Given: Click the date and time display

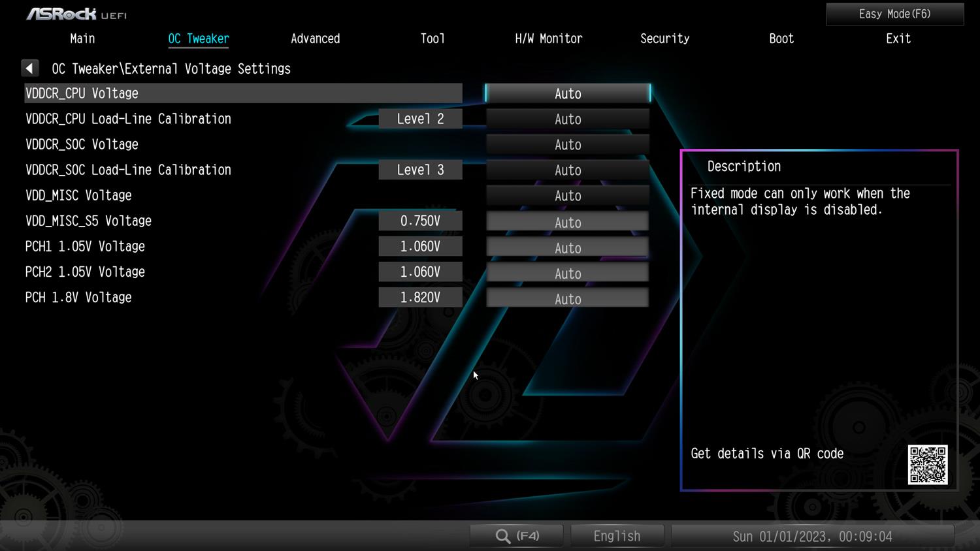Looking at the screenshot, I should 812,536.
